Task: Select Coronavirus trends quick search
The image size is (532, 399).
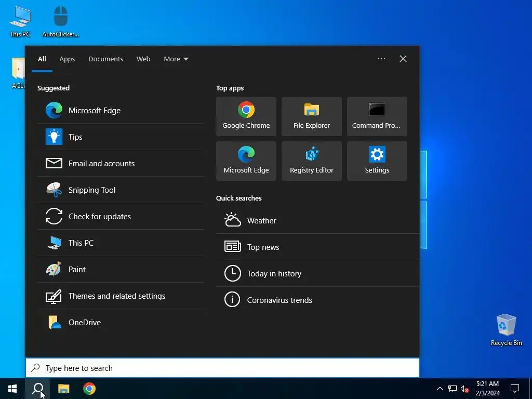Action: [x=317, y=300]
